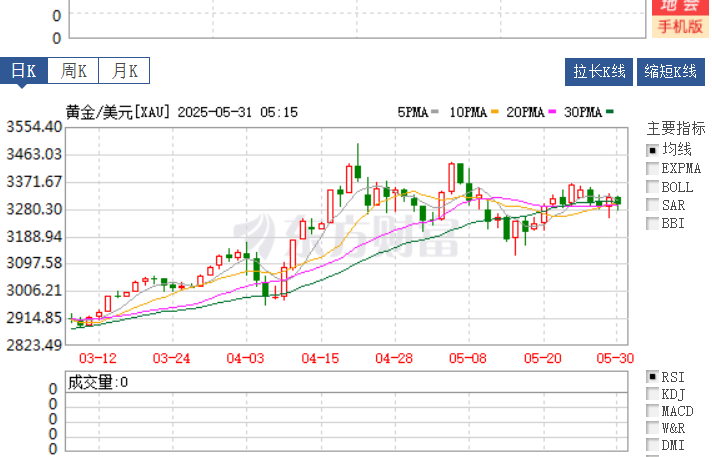This screenshot has width=712, height=457.
Task: Select the W&R sub-indicator option
Action: 653,427
